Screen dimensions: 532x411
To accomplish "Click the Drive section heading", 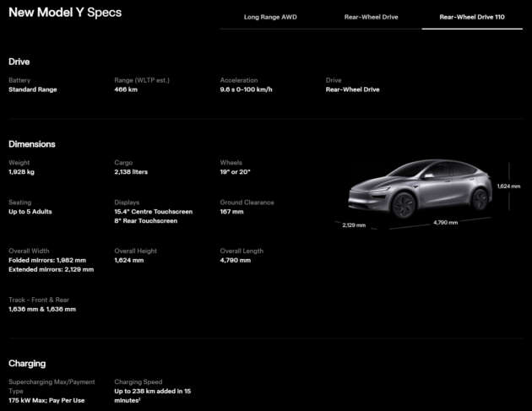I will tap(19, 62).
